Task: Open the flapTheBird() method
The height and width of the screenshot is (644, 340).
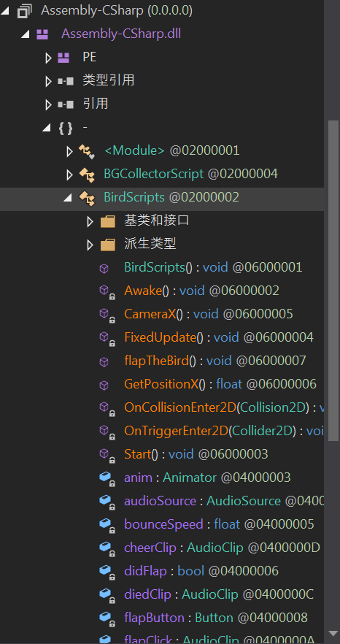Action: point(215,361)
